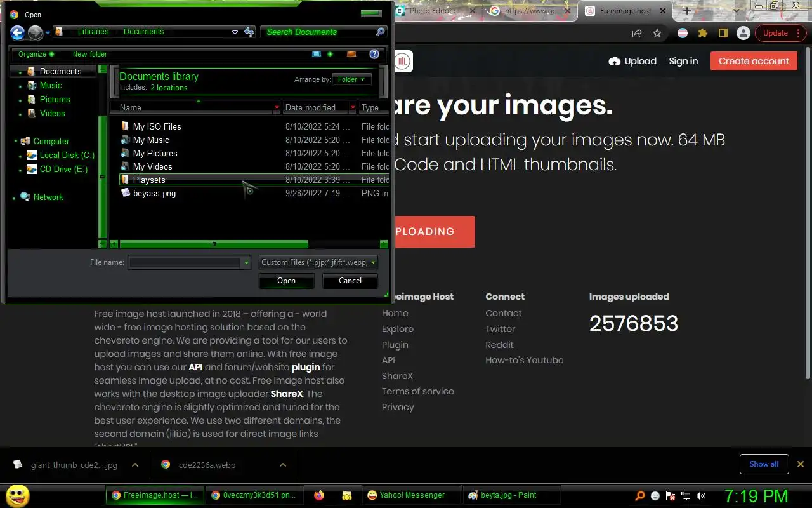Click Chrome's share page icon

coord(637,33)
